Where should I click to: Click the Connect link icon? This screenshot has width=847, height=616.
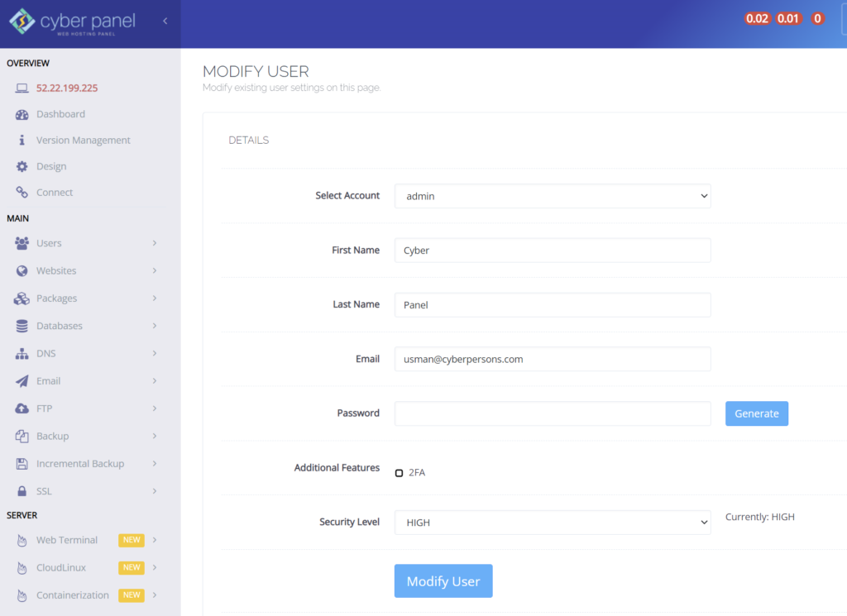tap(22, 192)
